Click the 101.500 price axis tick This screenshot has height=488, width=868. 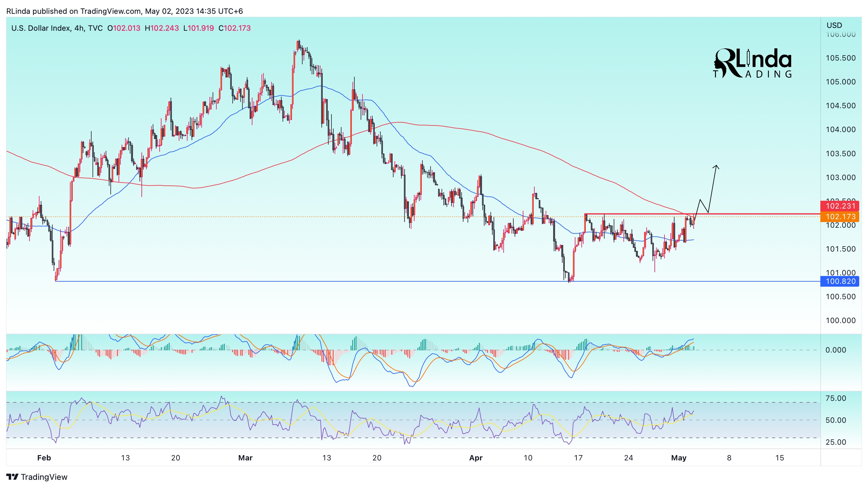point(840,249)
